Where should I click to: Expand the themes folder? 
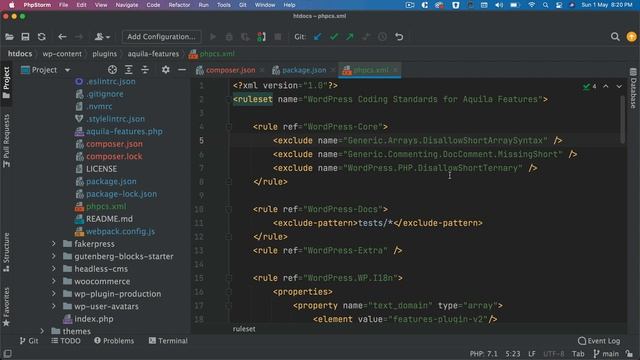click(x=42, y=331)
